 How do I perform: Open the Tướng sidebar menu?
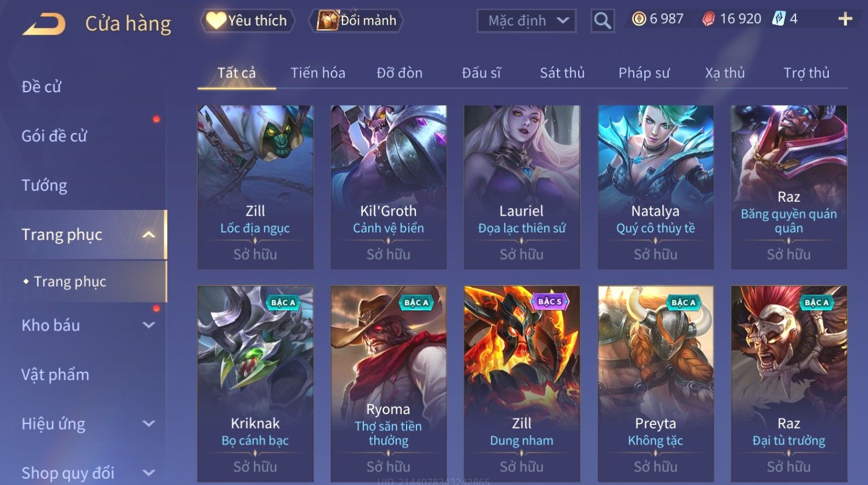44,186
